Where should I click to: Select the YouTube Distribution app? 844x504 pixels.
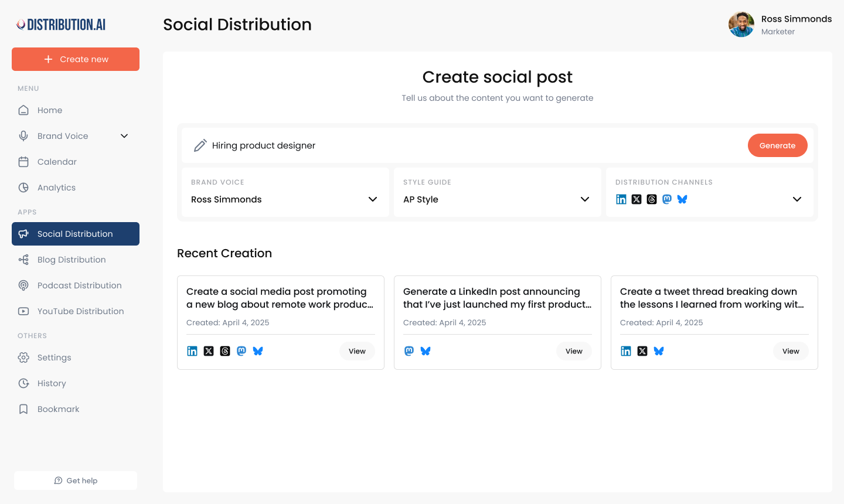[80, 311]
